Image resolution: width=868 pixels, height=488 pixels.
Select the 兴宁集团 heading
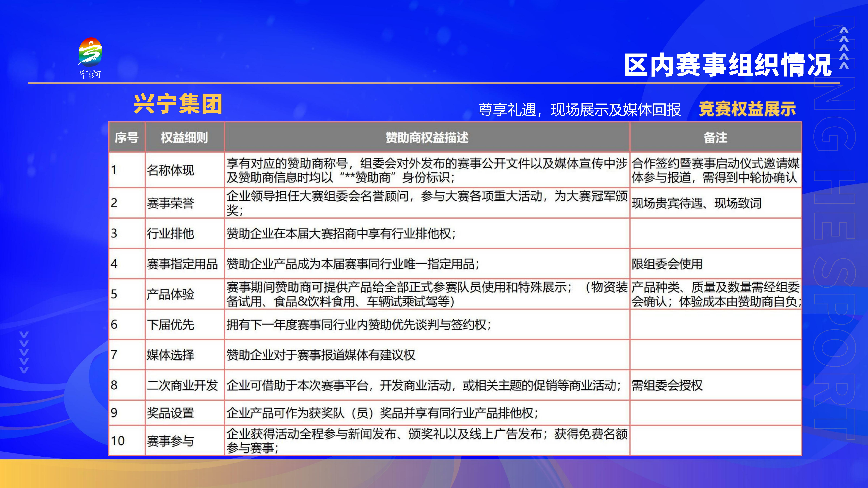pyautogui.click(x=178, y=104)
